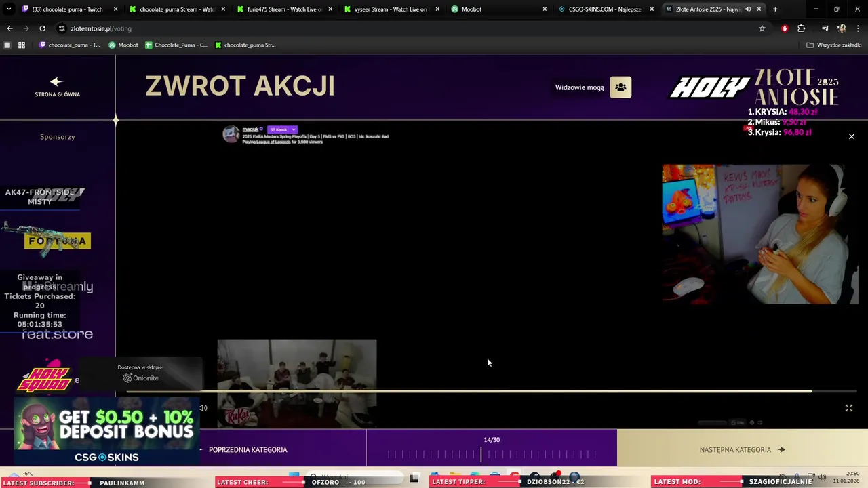Click the address bar URL field

click(x=407, y=28)
